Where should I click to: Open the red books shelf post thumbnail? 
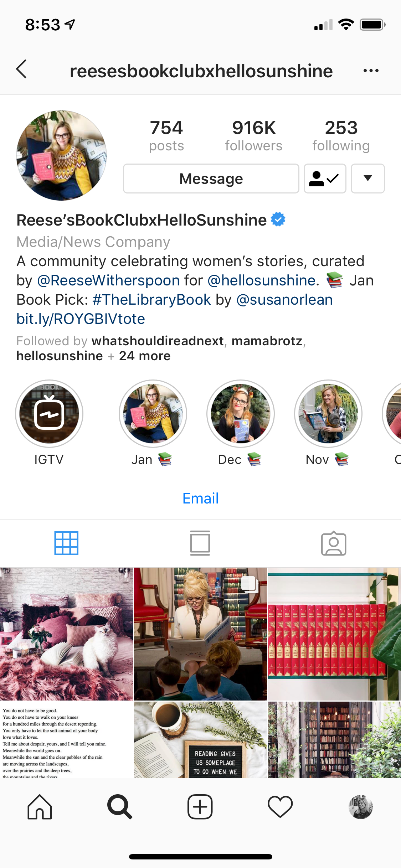[334, 634]
